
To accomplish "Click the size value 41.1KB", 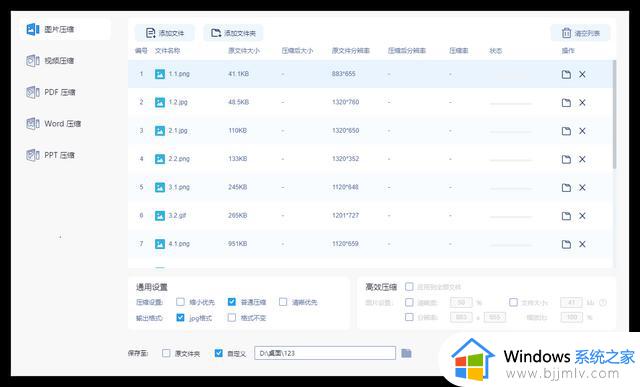I will click(x=238, y=74).
